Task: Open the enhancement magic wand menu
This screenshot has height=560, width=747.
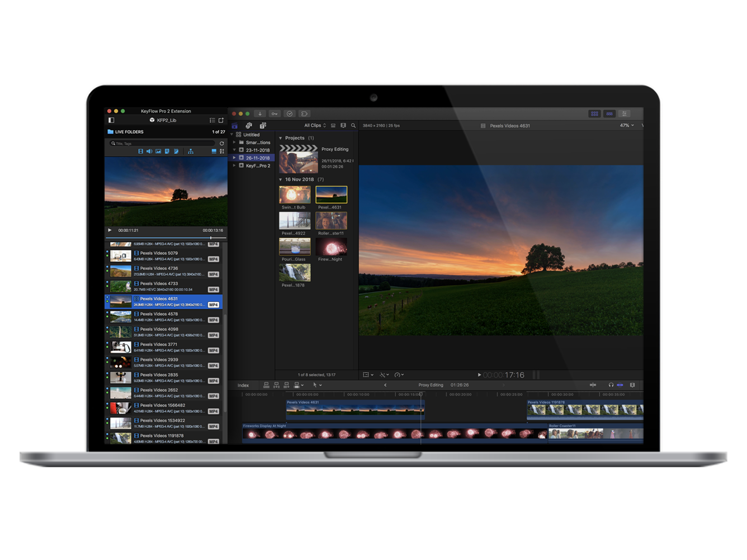Action: [384, 375]
